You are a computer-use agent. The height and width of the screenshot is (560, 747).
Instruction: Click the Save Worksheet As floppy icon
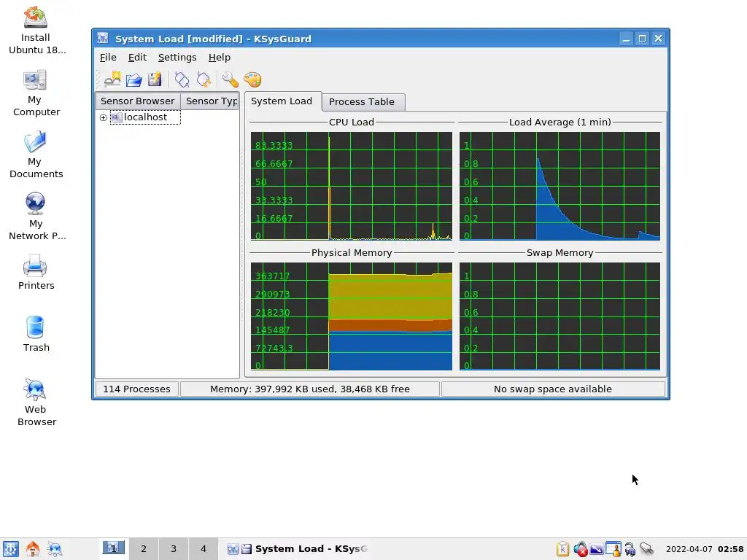(x=155, y=79)
